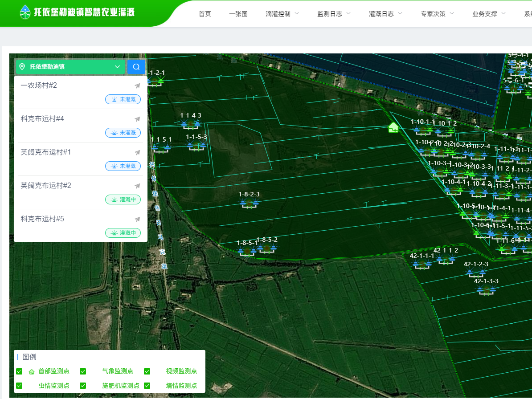This screenshot has width=532, height=399.
Task: Click the 1-1-4-3 monitoring point marker
Action: click(190, 124)
